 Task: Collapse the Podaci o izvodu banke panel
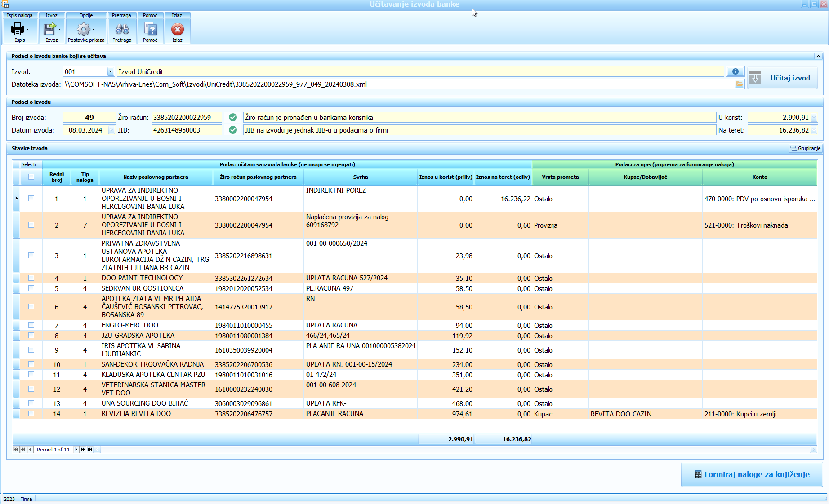click(x=817, y=56)
